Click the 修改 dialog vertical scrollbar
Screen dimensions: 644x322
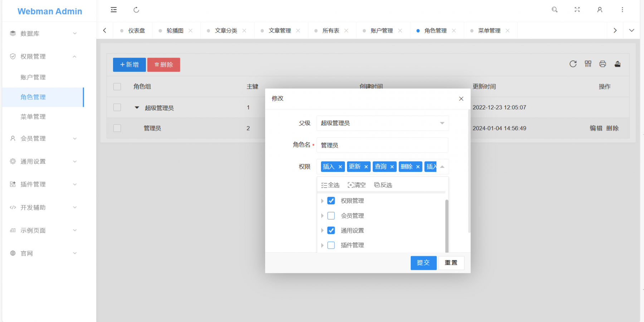469,172
